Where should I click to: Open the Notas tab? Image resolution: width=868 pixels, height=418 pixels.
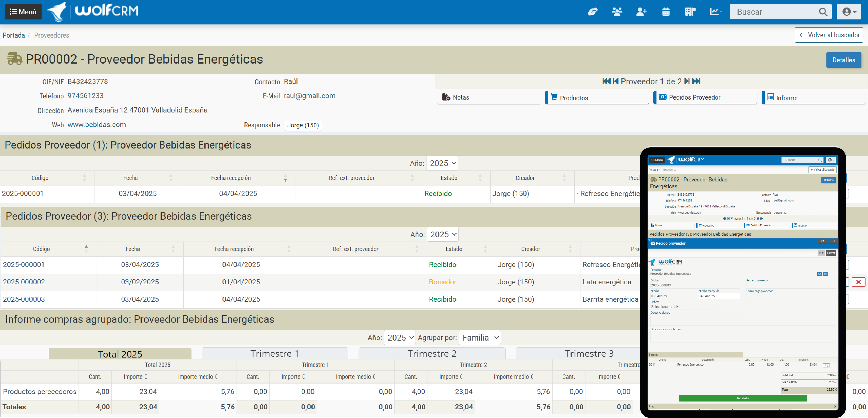pyautogui.click(x=489, y=97)
